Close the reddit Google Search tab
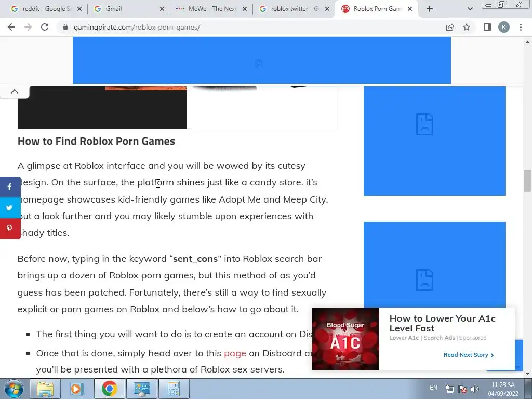This screenshot has width=532, height=399. (x=79, y=9)
